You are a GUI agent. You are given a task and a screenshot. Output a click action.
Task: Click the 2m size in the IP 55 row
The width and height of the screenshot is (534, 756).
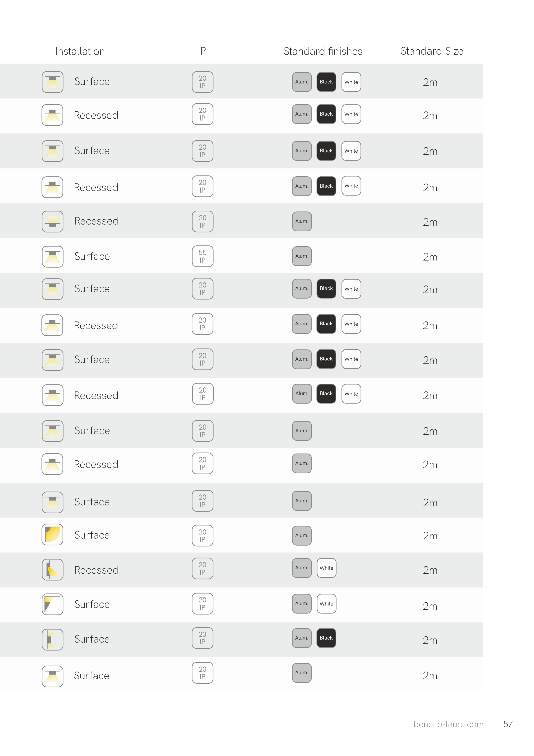[430, 257]
